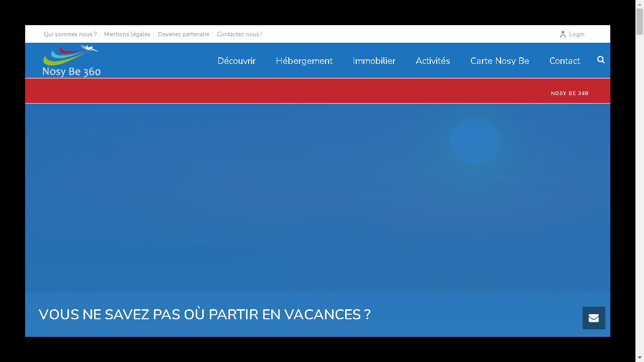Open Qui sommes nous ? link

click(70, 34)
